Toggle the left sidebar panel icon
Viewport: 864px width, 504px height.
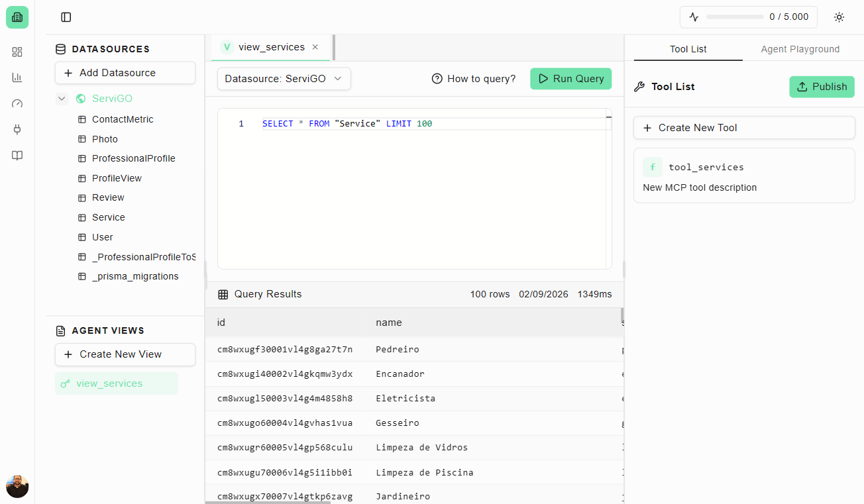[x=66, y=17]
